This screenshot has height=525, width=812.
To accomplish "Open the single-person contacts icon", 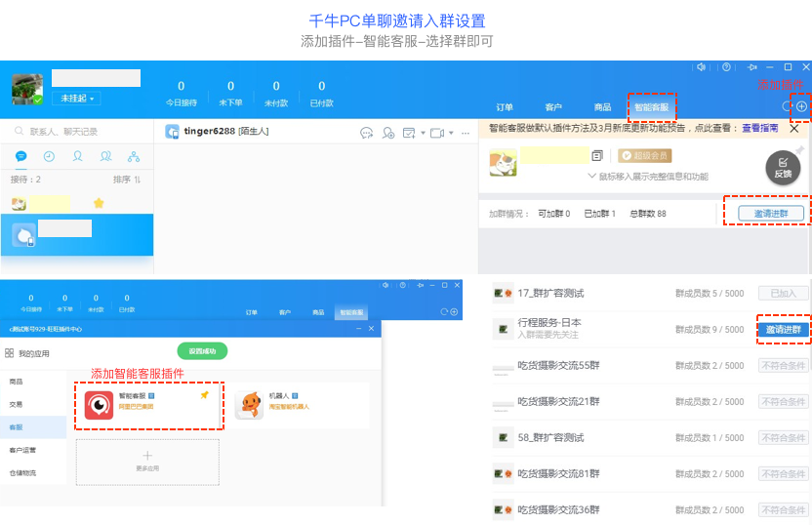I will 78,156.
